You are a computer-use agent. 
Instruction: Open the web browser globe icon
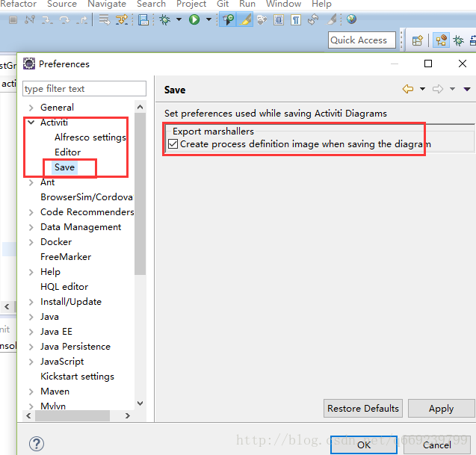351,19
